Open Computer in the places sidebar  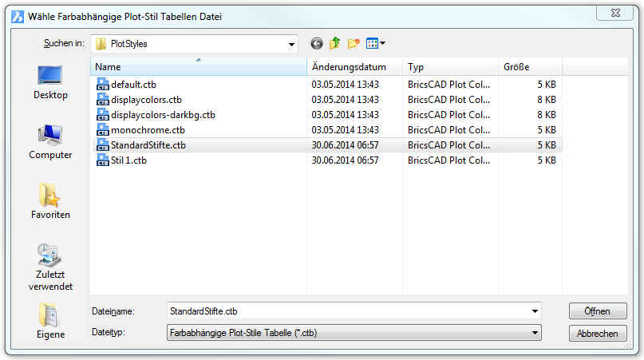click(50, 142)
